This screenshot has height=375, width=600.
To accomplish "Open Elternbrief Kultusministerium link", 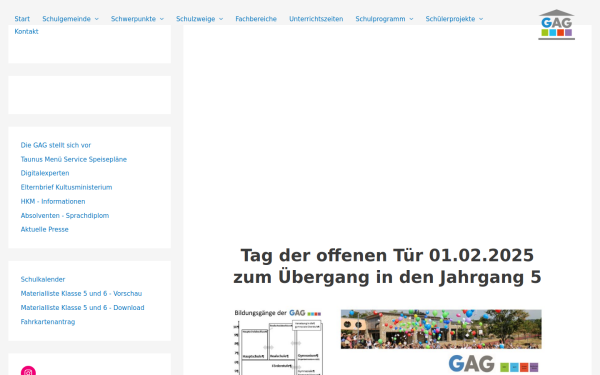I will coord(66,187).
